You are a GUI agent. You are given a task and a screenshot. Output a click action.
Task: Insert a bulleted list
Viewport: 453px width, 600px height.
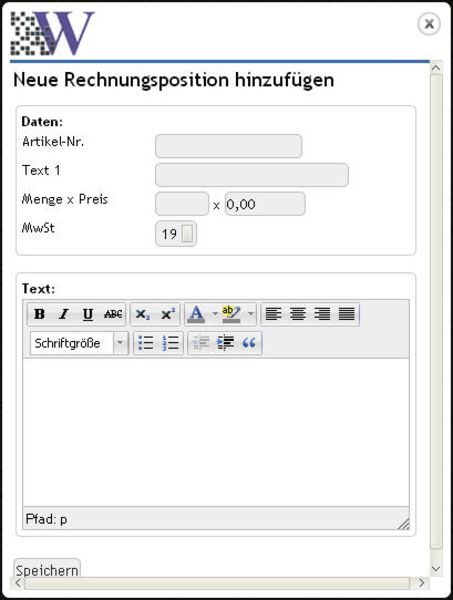tap(146, 342)
